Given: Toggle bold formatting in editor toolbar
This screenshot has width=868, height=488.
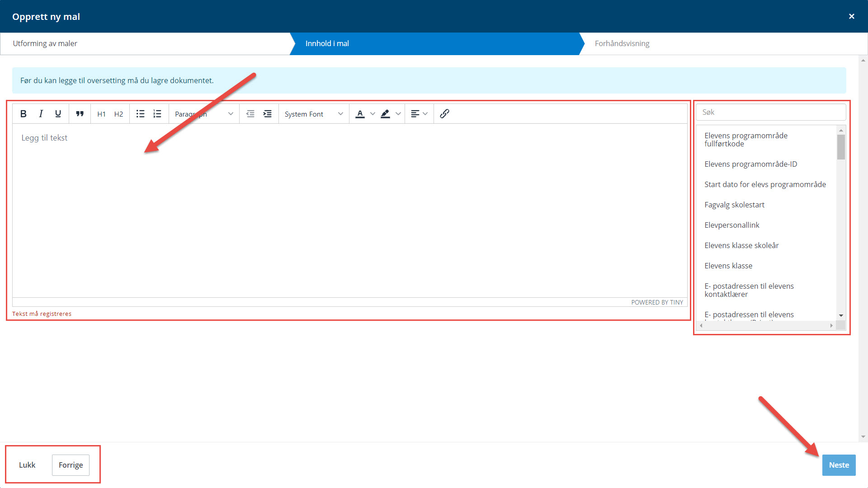Looking at the screenshot, I should click(24, 114).
